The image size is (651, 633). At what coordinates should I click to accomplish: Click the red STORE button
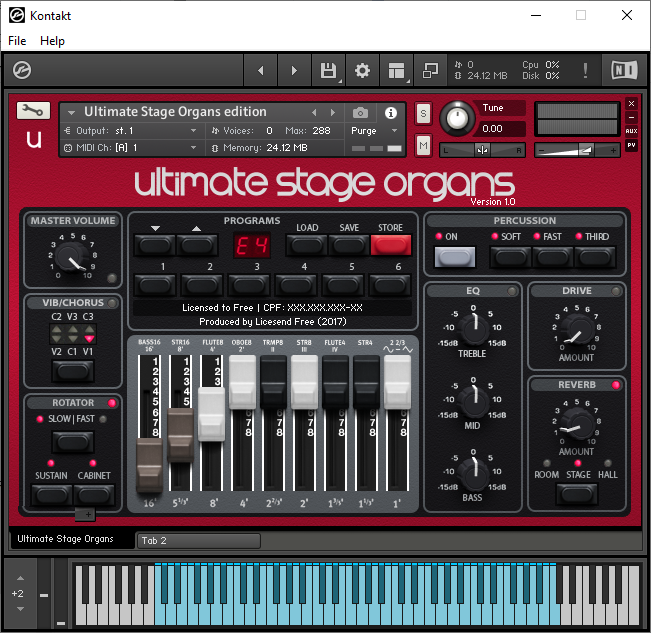(390, 245)
